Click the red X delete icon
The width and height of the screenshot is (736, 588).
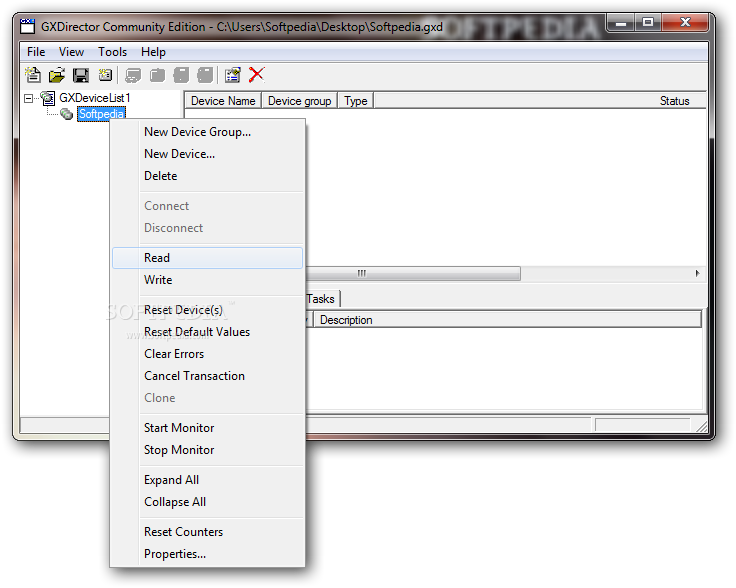click(x=257, y=75)
